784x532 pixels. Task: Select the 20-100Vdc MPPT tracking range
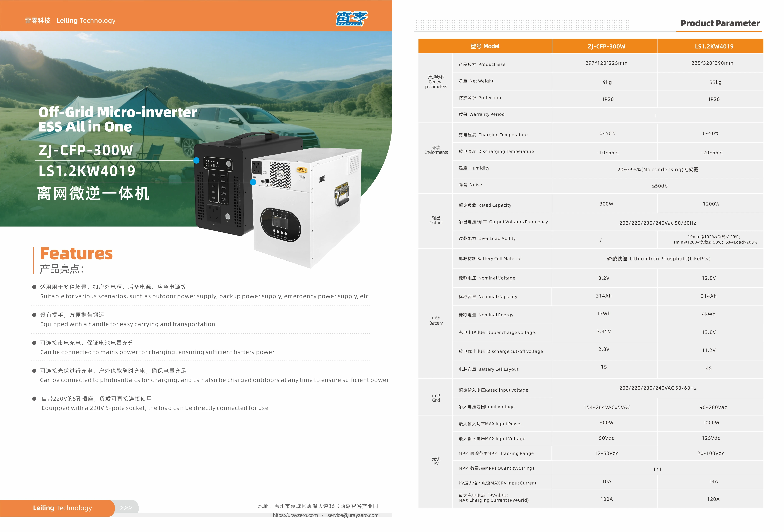click(711, 453)
